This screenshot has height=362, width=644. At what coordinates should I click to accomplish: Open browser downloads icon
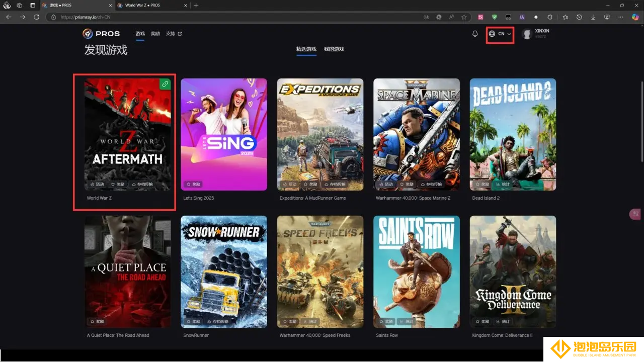tap(593, 17)
